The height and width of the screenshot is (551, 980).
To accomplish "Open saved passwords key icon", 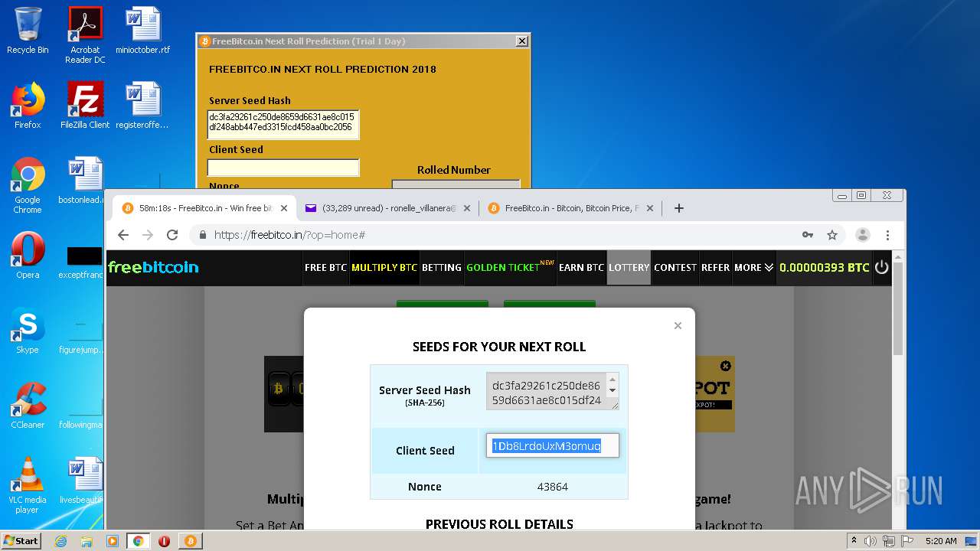I will (x=808, y=235).
